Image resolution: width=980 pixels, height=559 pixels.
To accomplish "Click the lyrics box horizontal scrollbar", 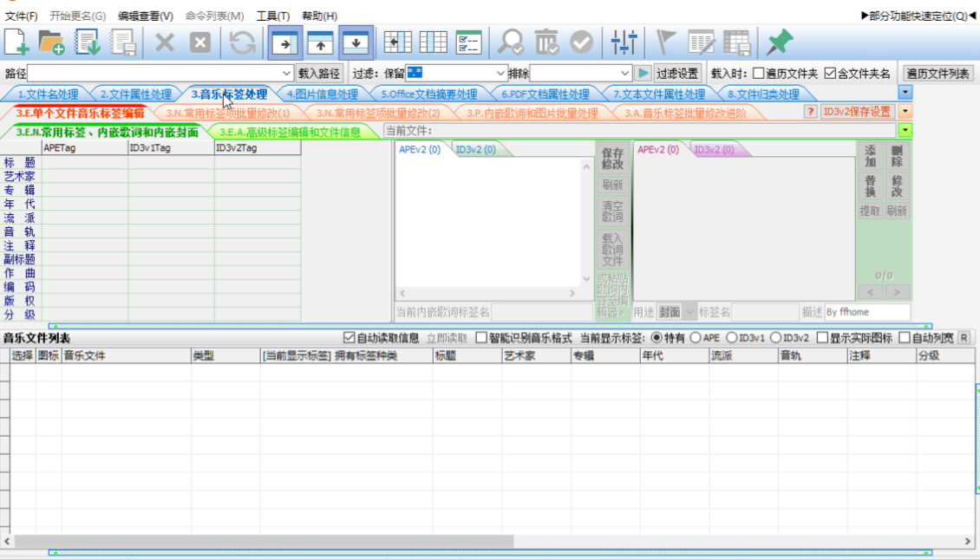I will pyautogui.click(x=487, y=293).
